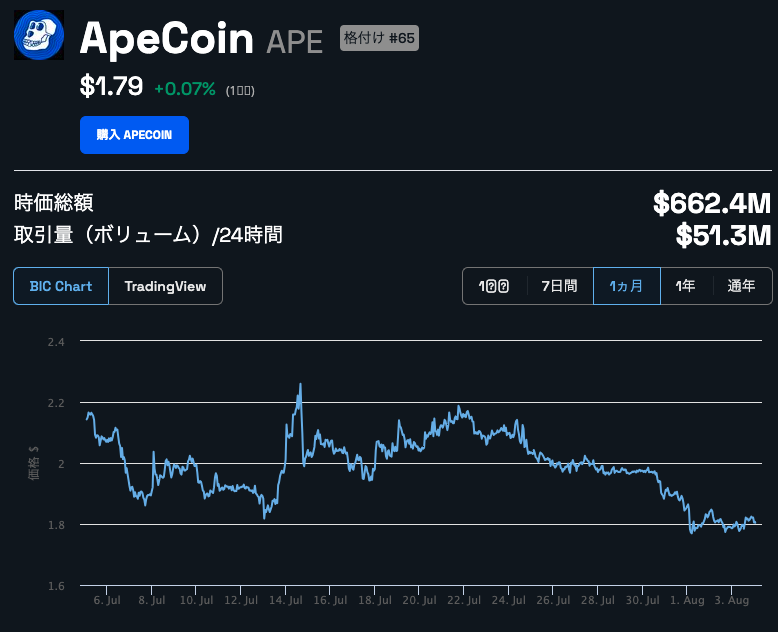Click the $1.79 current price

pos(111,87)
